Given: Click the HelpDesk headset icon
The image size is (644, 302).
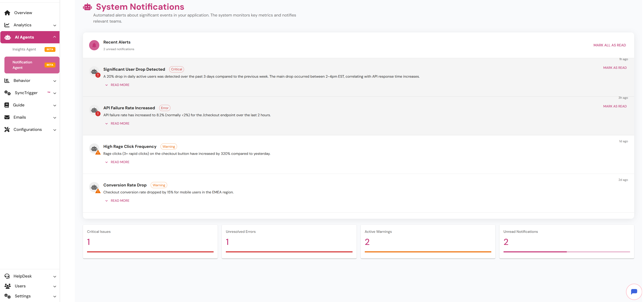Looking at the screenshot, I should click(x=7, y=276).
